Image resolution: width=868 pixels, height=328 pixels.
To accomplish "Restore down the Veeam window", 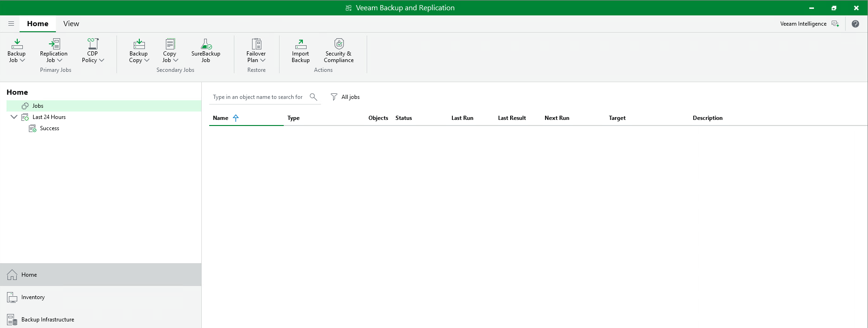I will [x=834, y=8].
